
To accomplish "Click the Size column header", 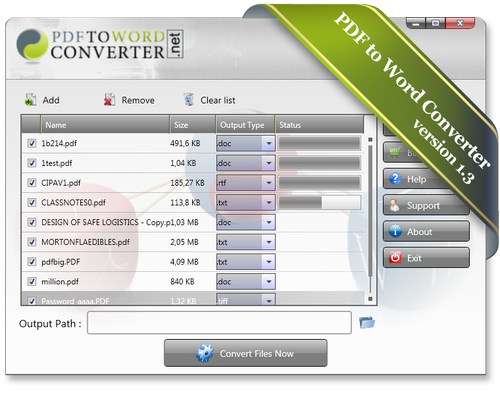I will point(192,125).
